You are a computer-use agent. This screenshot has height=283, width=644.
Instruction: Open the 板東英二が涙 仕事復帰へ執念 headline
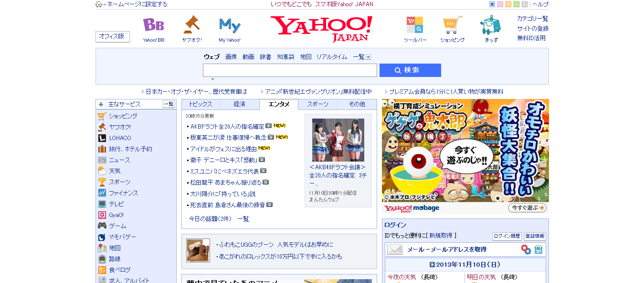pyautogui.click(x=228, y=137)
